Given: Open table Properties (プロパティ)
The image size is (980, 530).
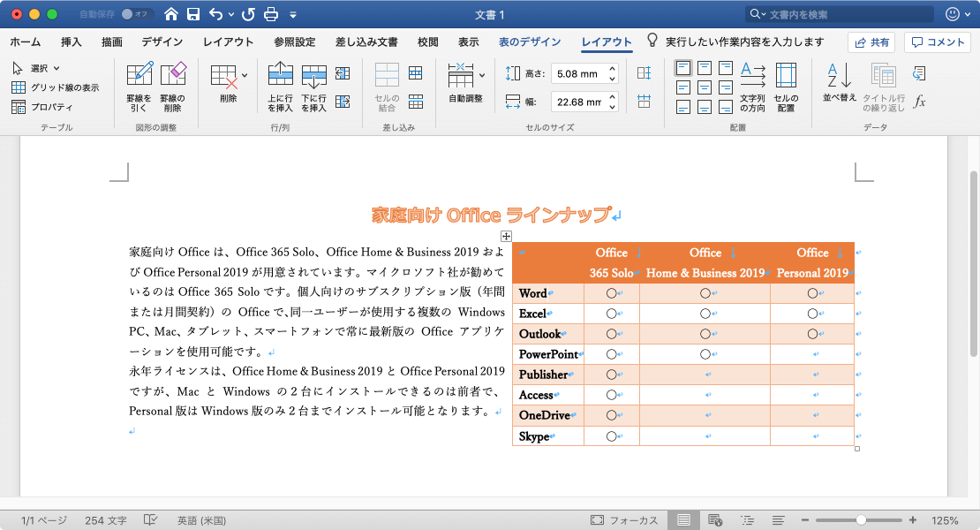Looking at the screenshot, I should click(x=41, y=107).
